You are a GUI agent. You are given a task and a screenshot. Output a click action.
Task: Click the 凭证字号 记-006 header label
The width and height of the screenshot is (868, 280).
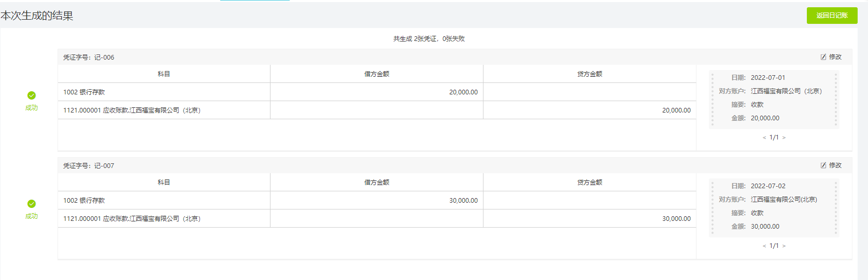[89, 58]
